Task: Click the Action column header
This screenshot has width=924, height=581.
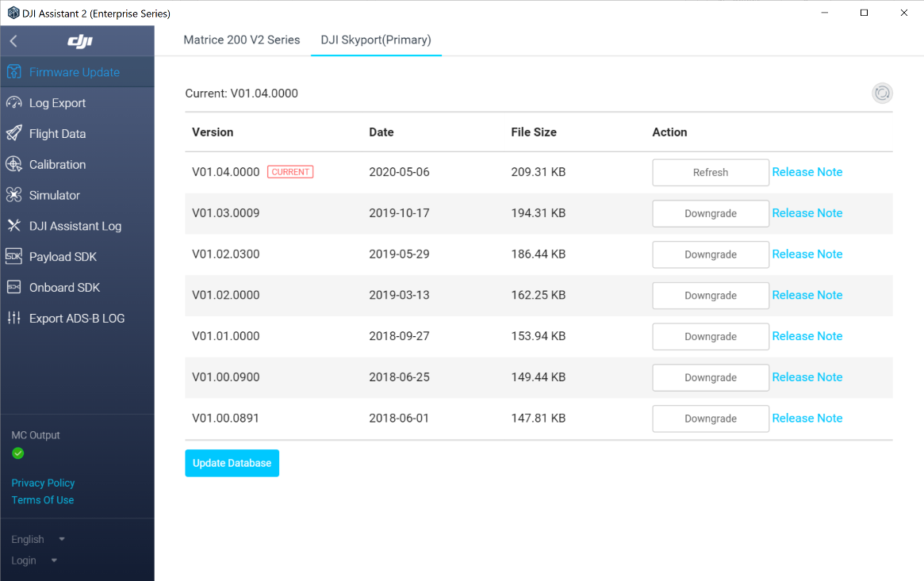Action: point(669,132)
